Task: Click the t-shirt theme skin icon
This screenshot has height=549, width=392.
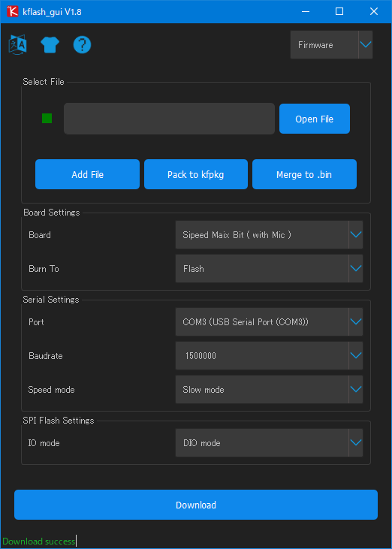Action: [50, 45]
